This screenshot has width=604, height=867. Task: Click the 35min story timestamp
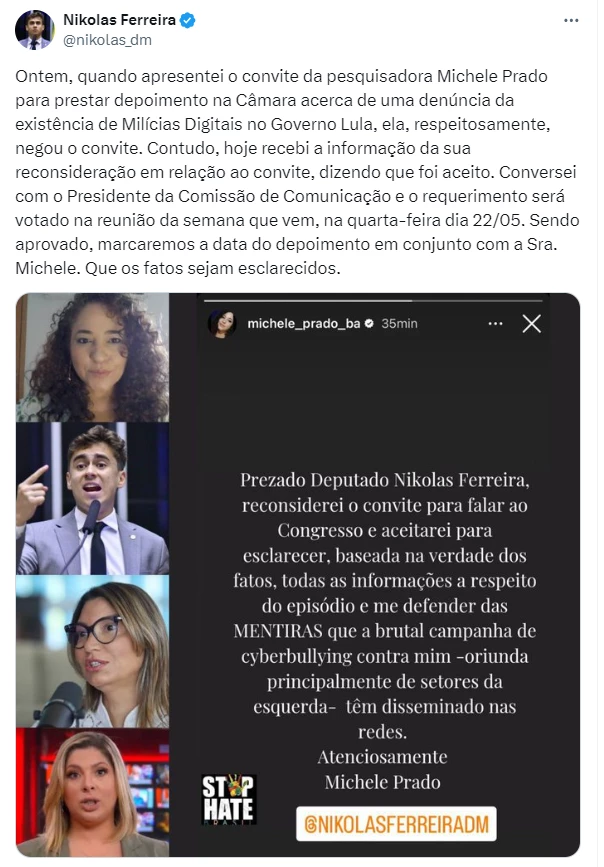point(399,323)
